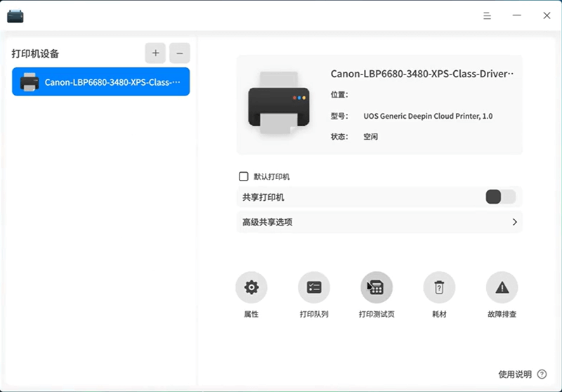Screen dimensions: 562x392
Task: Toggle the 共享打印机 switch
Action: pos(501,197)
